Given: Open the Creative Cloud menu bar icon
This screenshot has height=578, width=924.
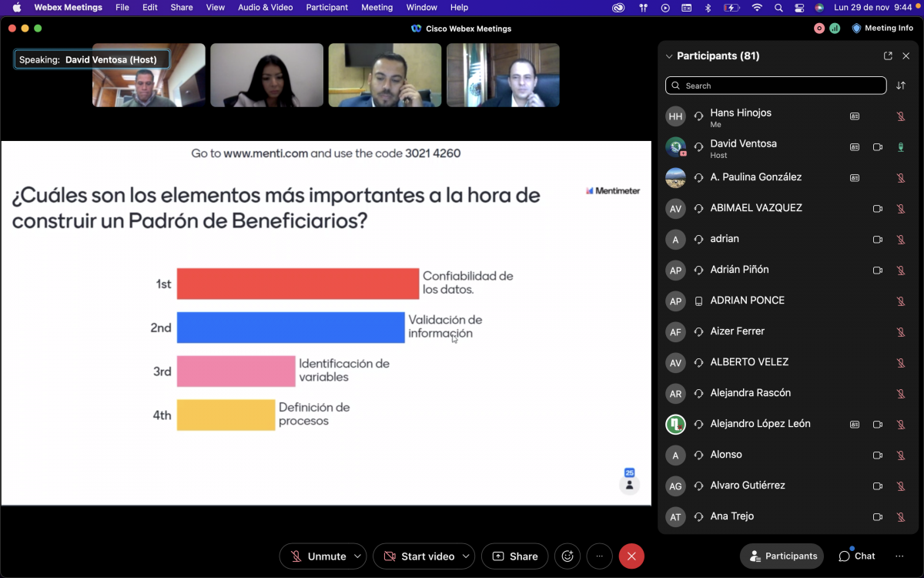Looking at the screenshot, I should tap(618, 8).
